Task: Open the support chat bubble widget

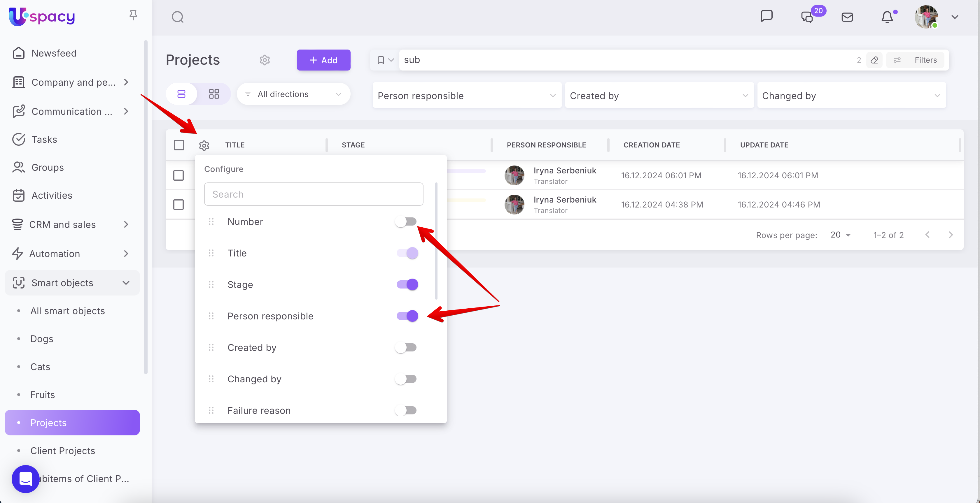Action: [25, 479]
